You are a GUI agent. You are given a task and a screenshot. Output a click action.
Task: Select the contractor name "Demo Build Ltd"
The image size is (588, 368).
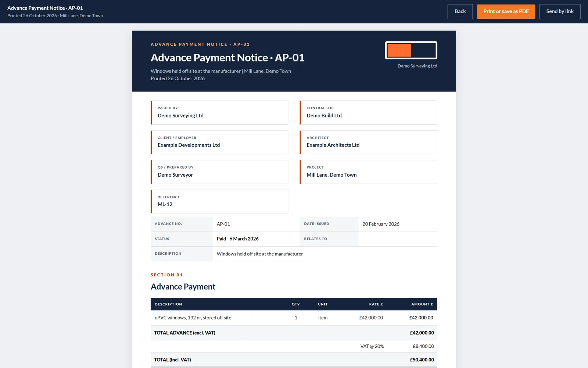tap(324, 116)
